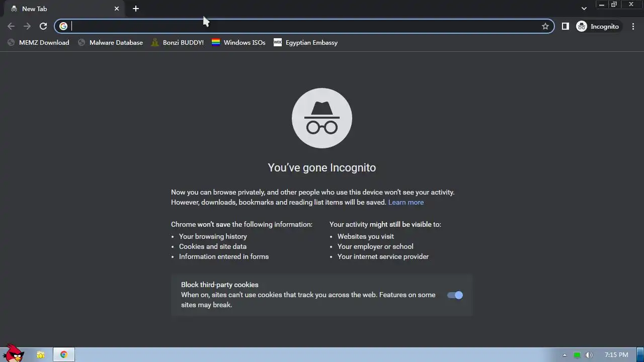Open the yellow taskbar app icon
This screenshot has width=644, height=362.
(41, 355)
